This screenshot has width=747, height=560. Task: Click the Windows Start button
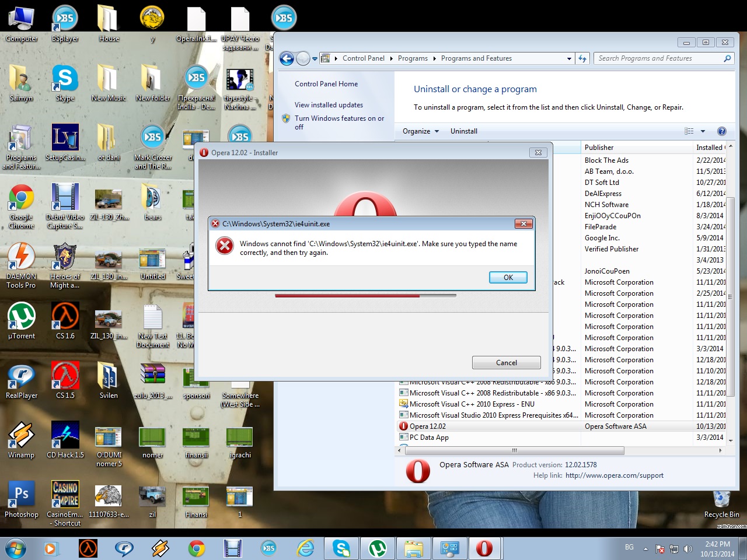tap(16, 548)
